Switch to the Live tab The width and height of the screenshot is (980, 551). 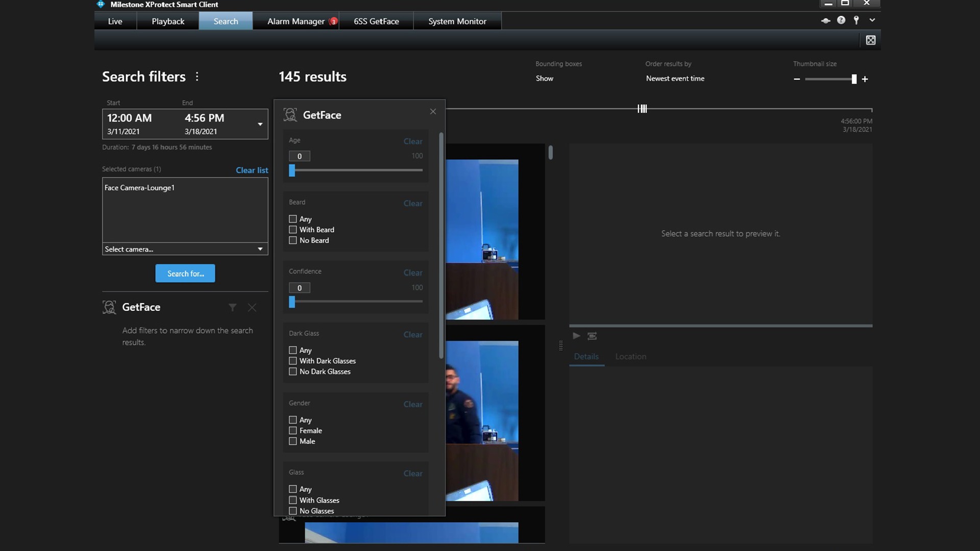pyautogui.click(x=115, y=21)
